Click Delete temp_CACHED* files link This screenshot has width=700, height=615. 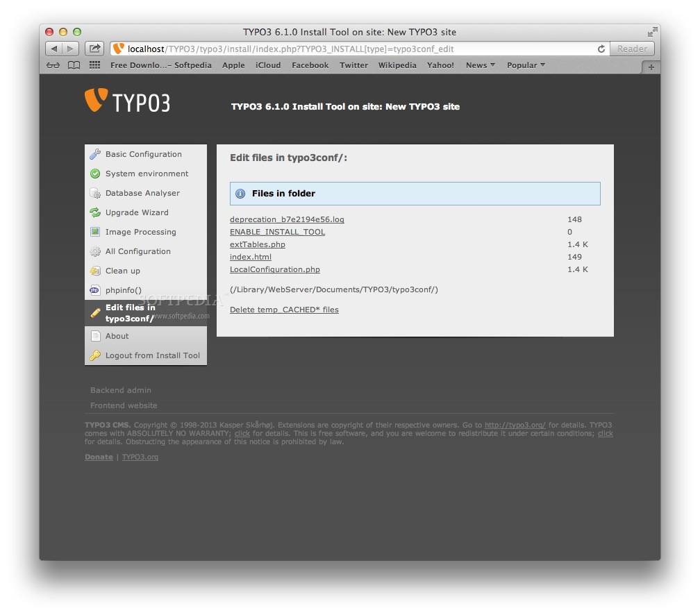[x=284, y=310]
